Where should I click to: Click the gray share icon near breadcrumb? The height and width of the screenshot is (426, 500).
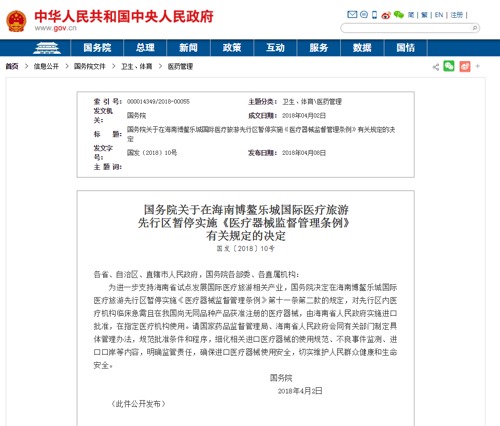[x=436, y=67]
